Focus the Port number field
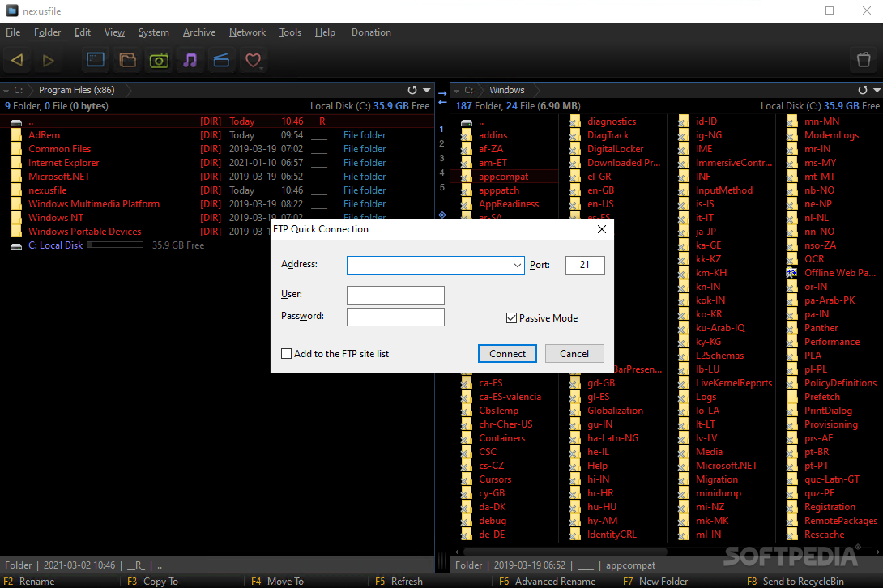The height and width of the screenshot is (588, 883). tap(585, 266)
